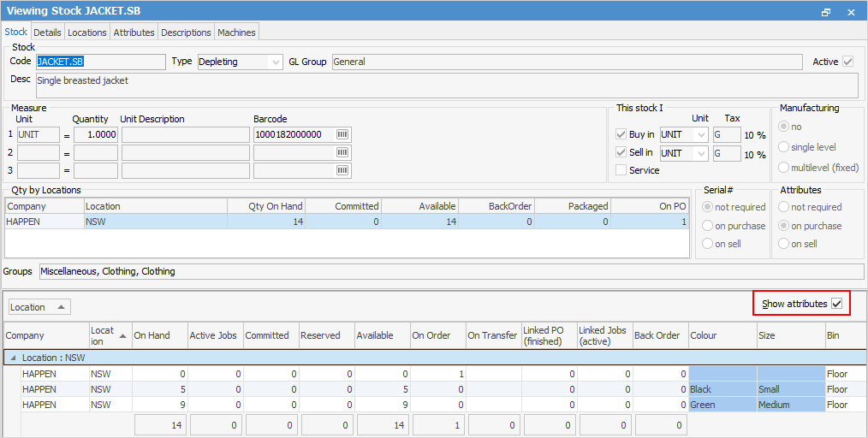Image resolution: width=868 pixels, height=438 pixels.
Task: Switch to the Attributes tab
Action: point(134,33)
